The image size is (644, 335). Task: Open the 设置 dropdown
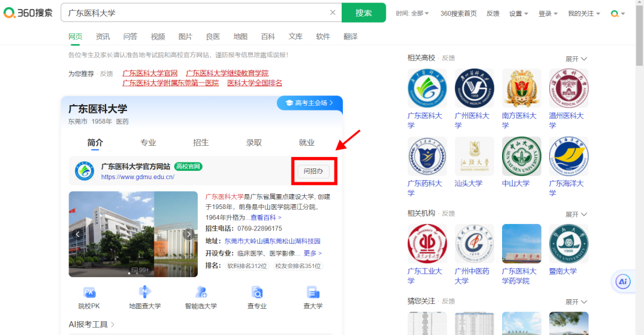tap(519, 14)
